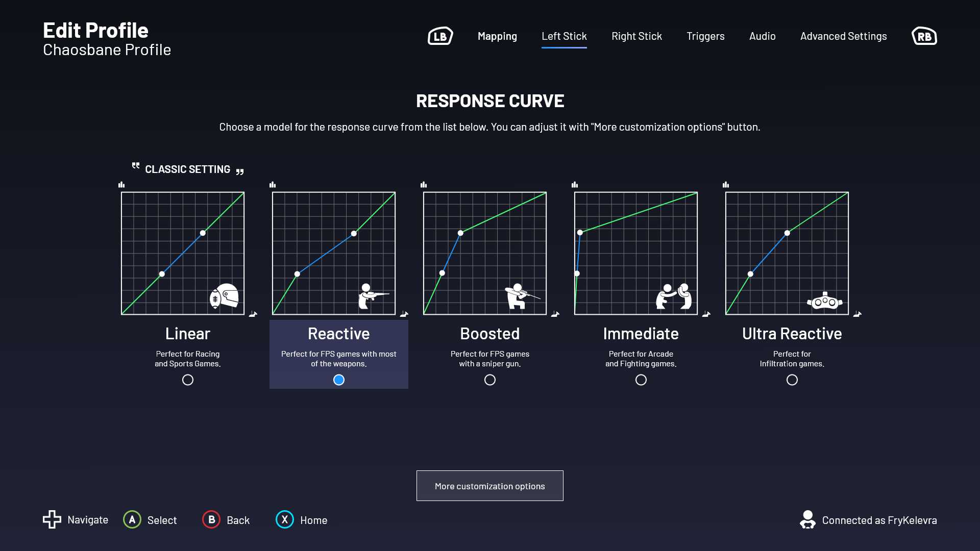Click the A Select button icon

132,520
